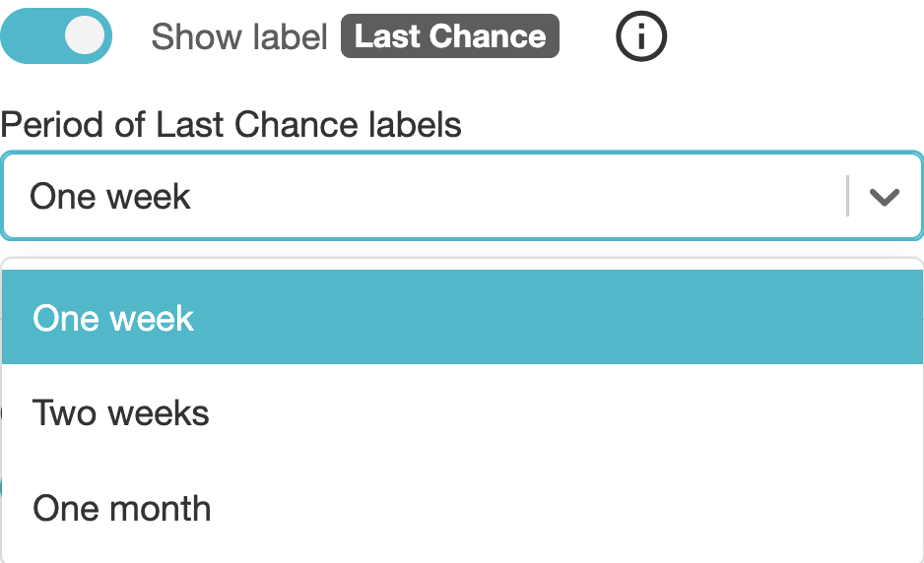Pick "One month" from the period list
Viewport: 924px width, 563px height.
pyautogui.click(x=122, y=508)
